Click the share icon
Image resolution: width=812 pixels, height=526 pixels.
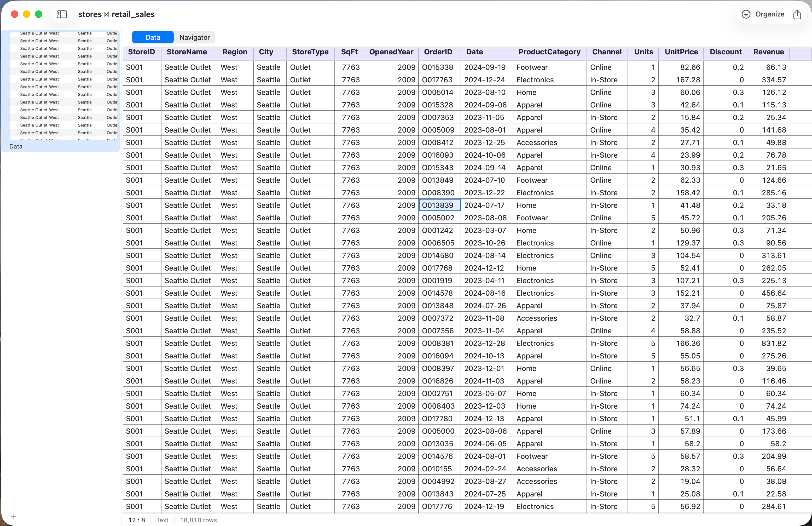797,14
